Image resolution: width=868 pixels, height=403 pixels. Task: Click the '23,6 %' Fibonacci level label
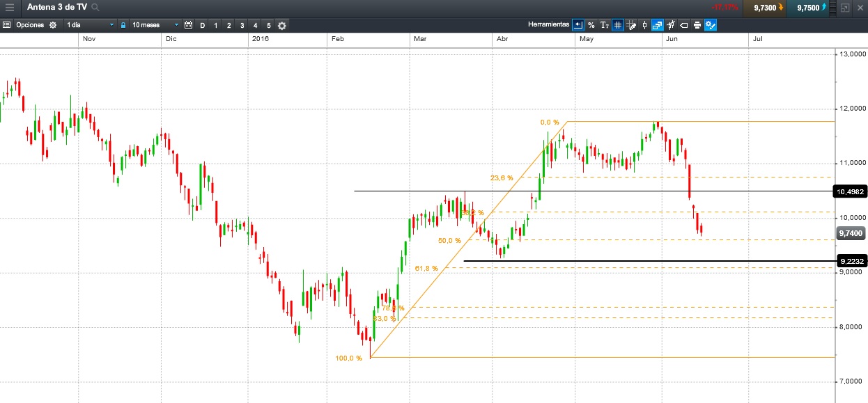[x=502, y=178]
